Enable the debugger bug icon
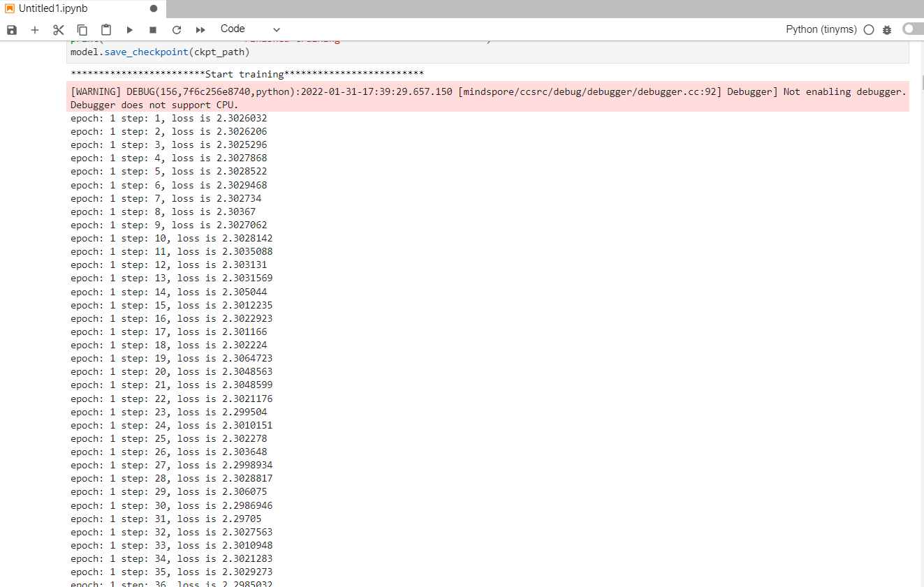 (x=888, y=30)
